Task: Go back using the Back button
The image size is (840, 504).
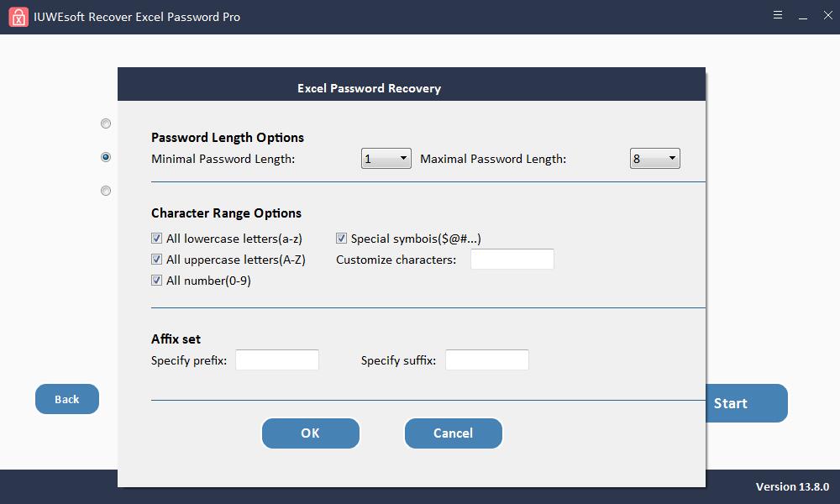Action: click(67, 399)
